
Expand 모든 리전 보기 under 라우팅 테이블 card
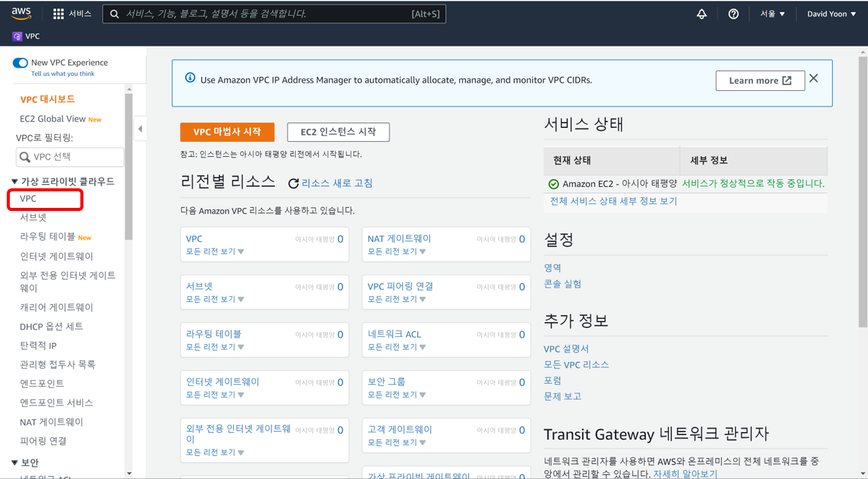tap(215, 347)
